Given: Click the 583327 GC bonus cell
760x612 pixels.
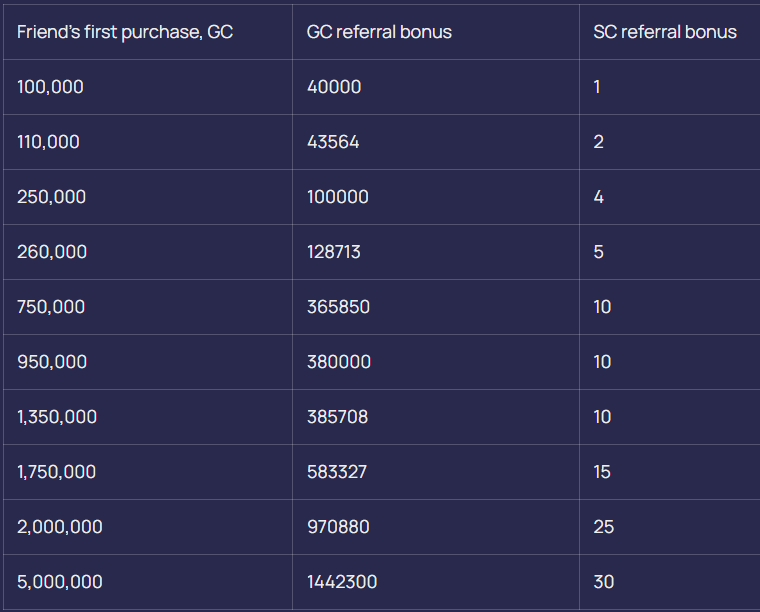Looking at the screenshot, I should (x=337, y=472).
